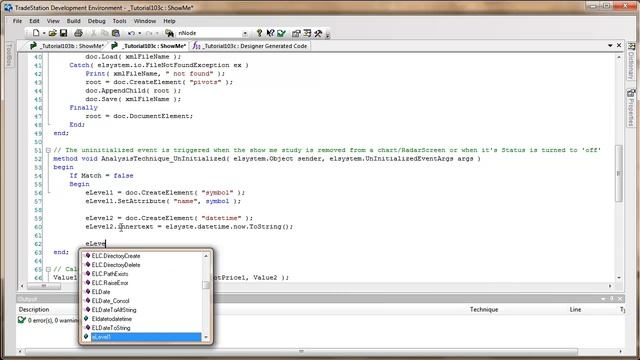Save the document with the floppy disk icon
The width and height of the screenshot is (640, 360).
(x=63, y=33)
